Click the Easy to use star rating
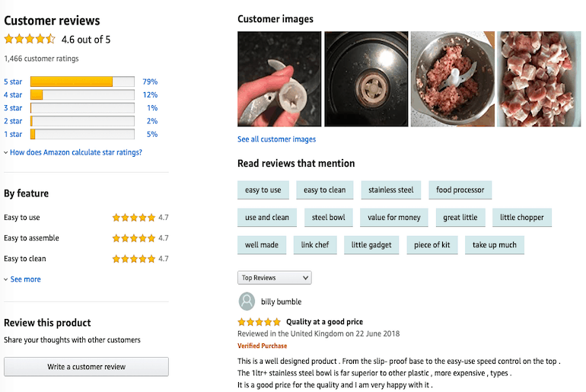Image resolution: width=586 pixels, height=392 pixels. (x=133, y=218)
